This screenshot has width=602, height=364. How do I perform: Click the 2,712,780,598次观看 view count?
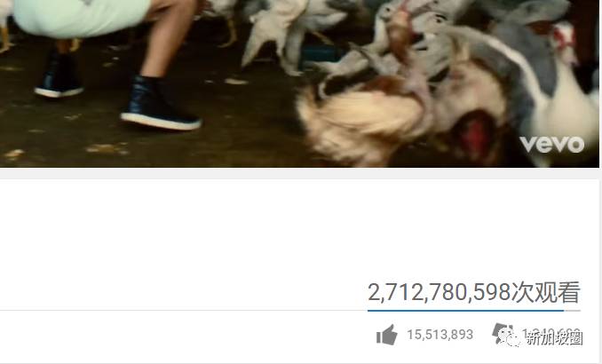point(474,292)
